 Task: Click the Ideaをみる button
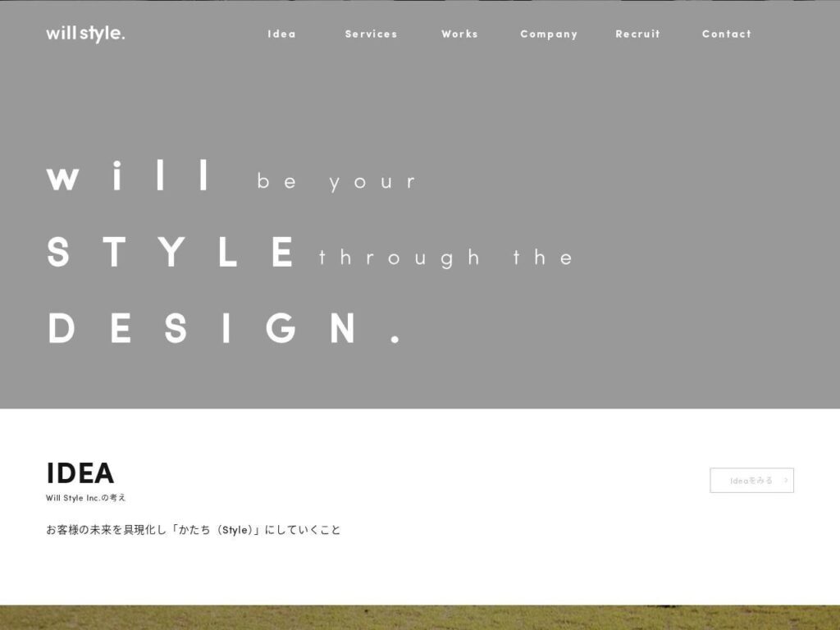click(751, 481)
